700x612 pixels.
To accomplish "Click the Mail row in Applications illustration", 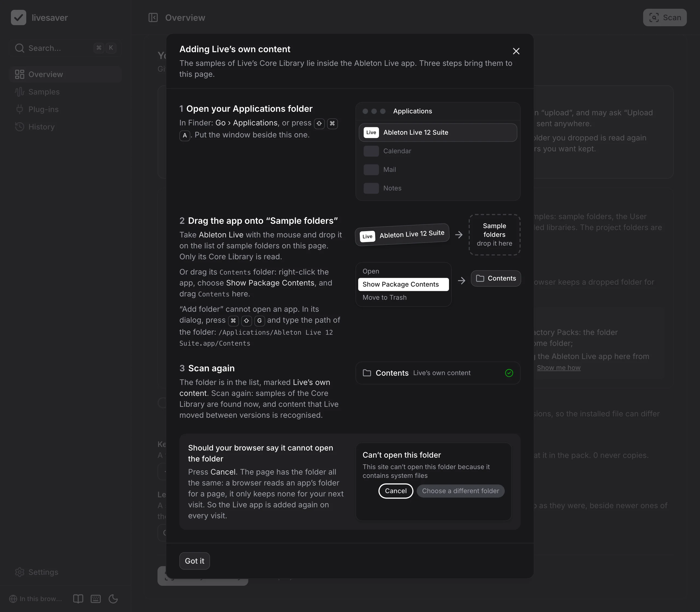I will [x=438, y=170].
